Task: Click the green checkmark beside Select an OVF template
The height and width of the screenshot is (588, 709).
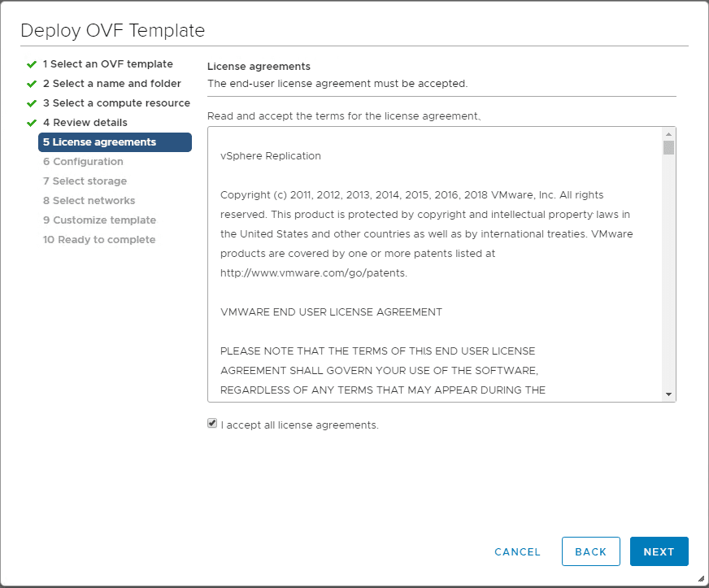Action: pyautogui.click(x=32, y=64)
